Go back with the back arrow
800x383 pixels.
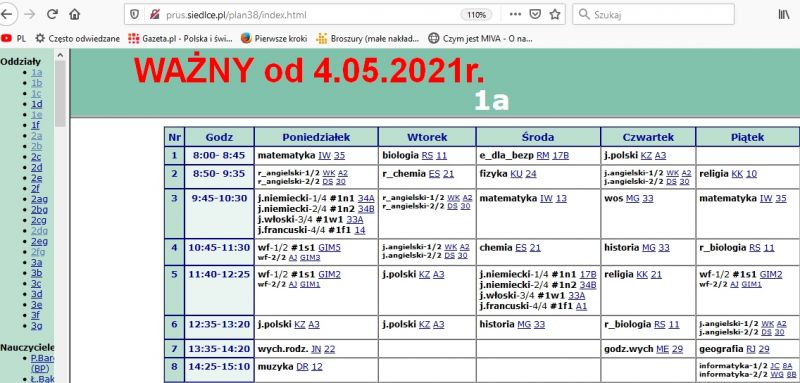click(6, 14)
